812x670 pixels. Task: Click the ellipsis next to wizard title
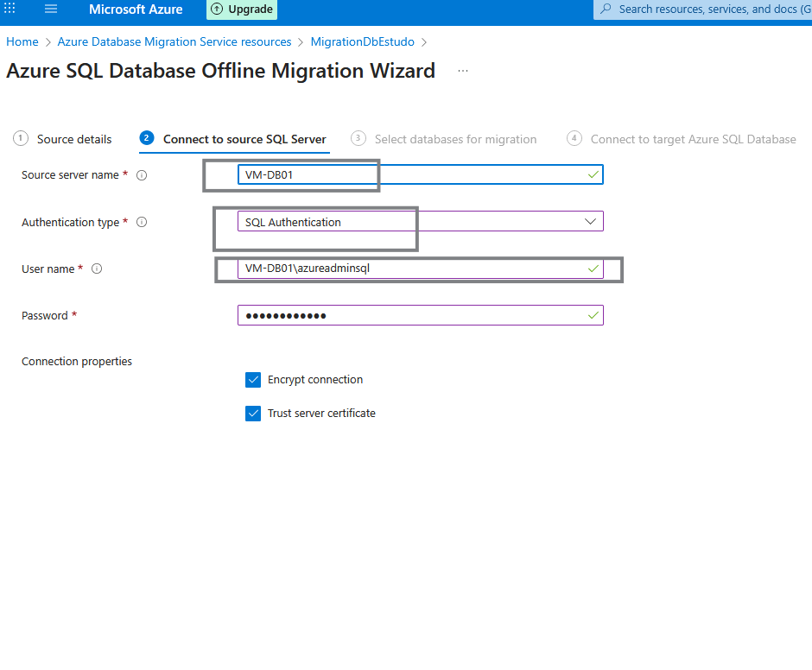pos(463,71)
